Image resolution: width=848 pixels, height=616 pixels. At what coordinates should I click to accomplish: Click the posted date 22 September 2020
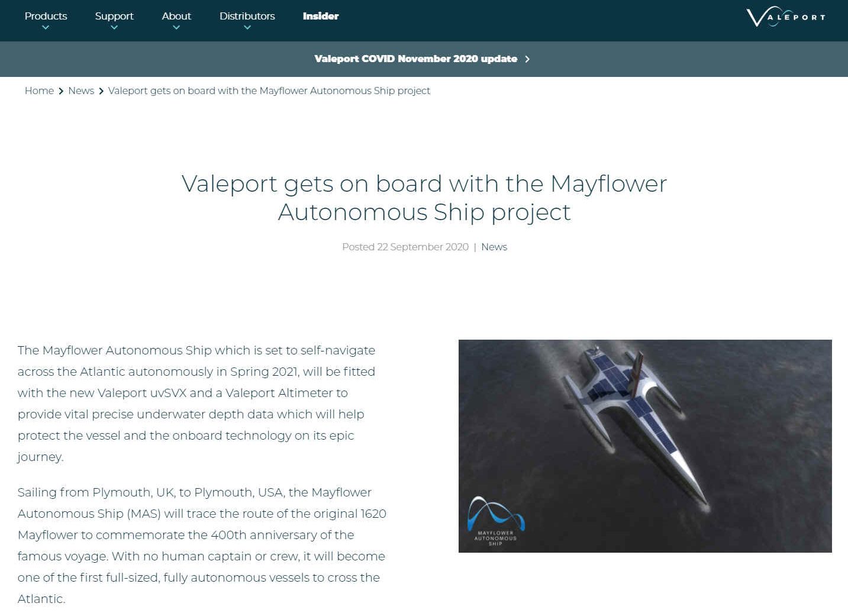pyautogui.click(x=405, y=247)
